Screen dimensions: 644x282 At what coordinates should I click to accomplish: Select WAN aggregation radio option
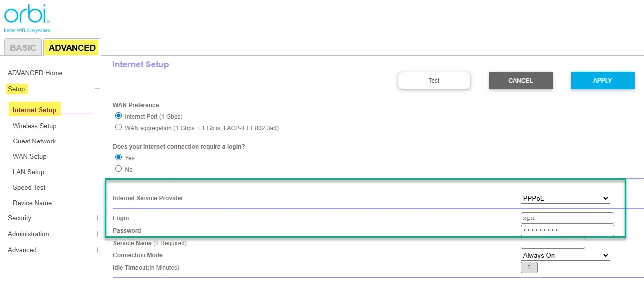click(118, 127)
